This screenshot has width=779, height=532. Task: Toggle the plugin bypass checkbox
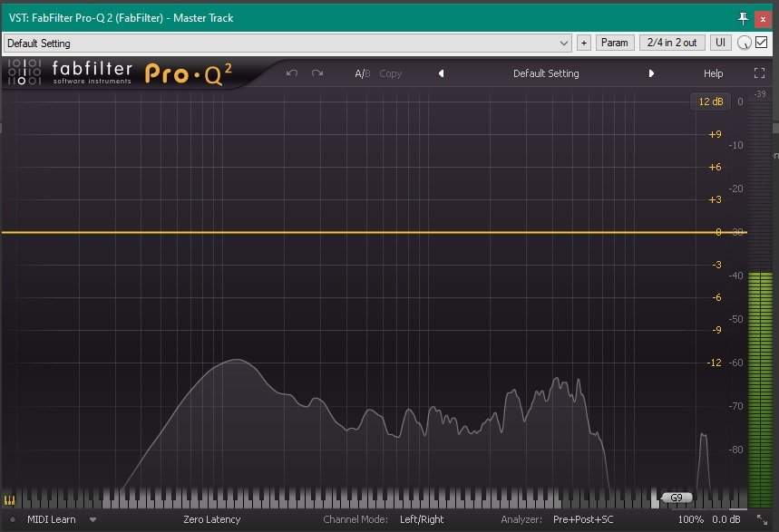(762, 43)
